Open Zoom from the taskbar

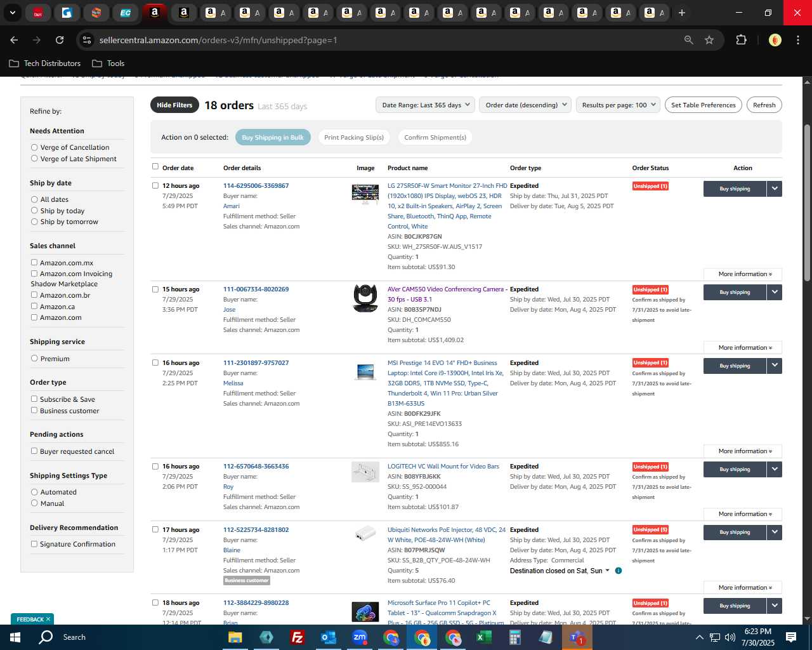click(360, 637)
